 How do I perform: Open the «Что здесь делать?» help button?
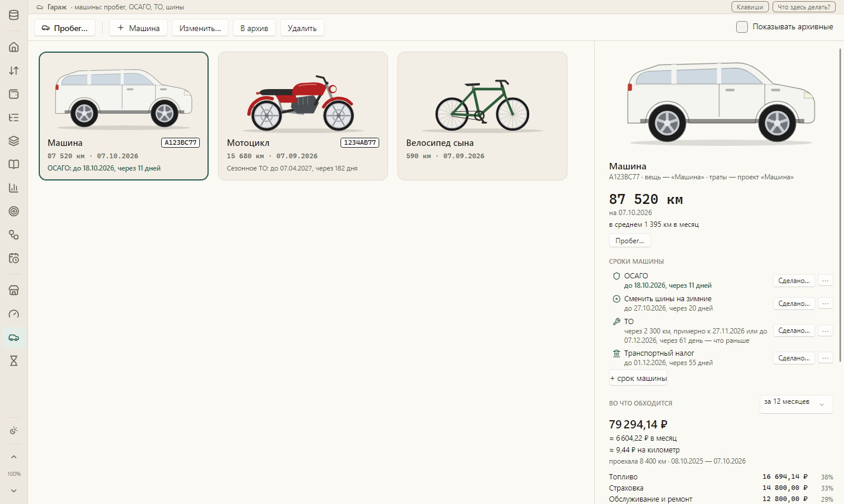(x=804, y=7)
